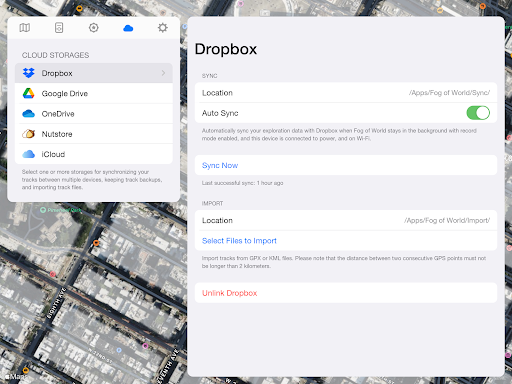The height and width of the screenshot is (384, 512).
Task: Open the map tab icon
Action: point(25,28)
